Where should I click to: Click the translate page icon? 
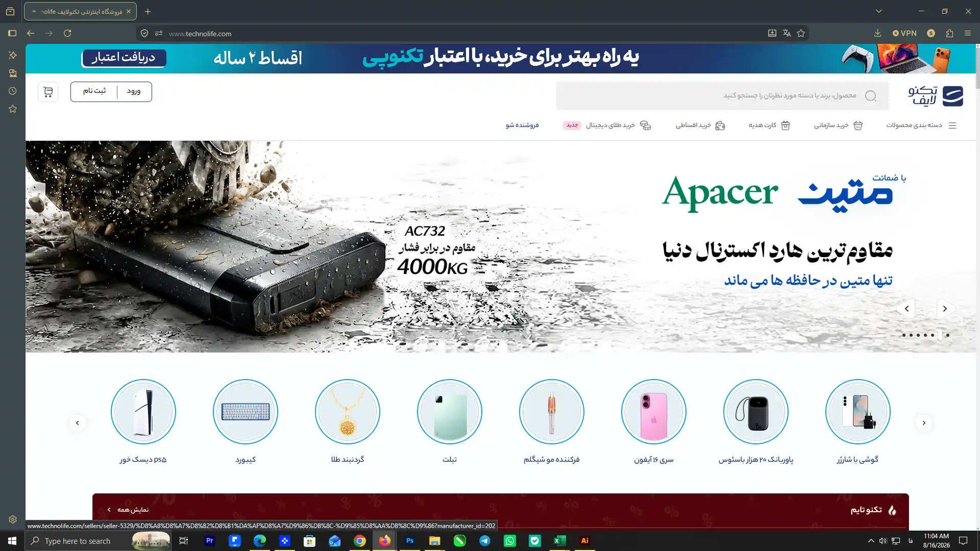click(x=787, y=33)
